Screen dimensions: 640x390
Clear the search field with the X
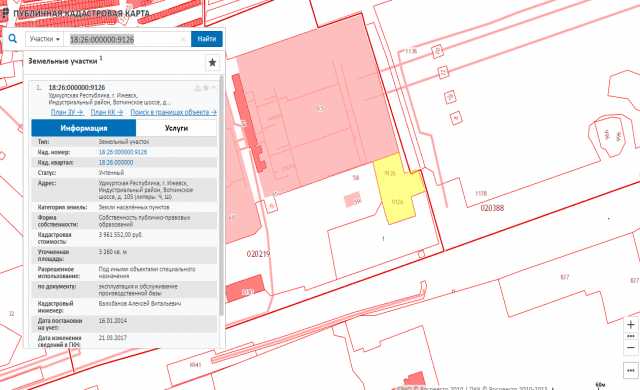(183, 39)
